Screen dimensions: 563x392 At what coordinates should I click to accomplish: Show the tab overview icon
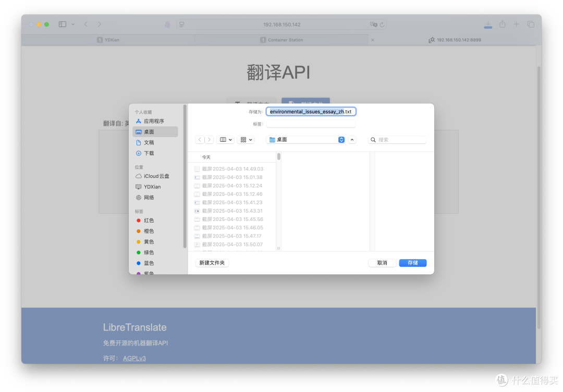(x=531, y=24)
